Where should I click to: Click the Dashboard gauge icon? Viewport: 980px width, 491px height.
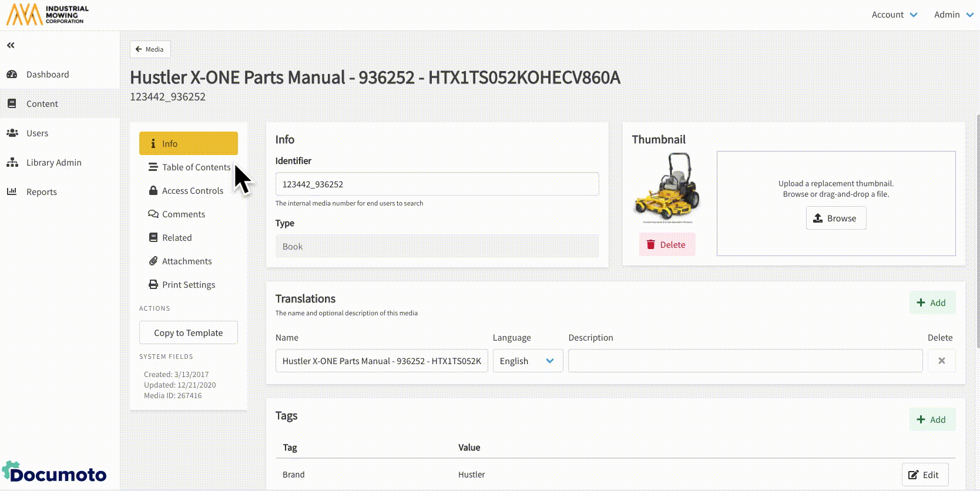(12, 75)
